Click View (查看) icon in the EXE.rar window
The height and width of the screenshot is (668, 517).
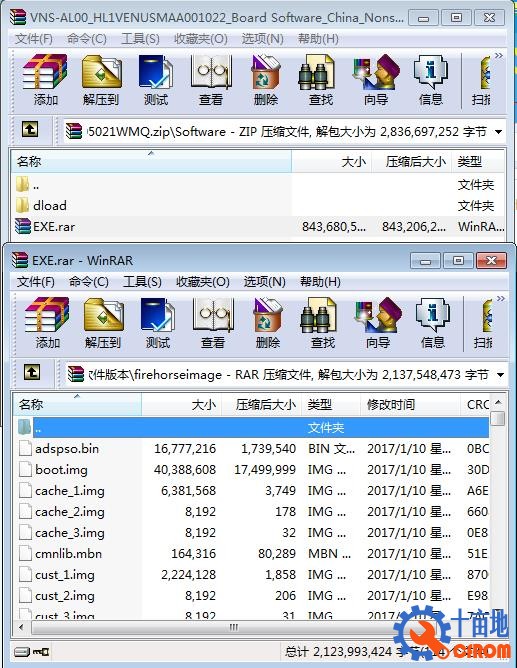[x=213, y=322]
